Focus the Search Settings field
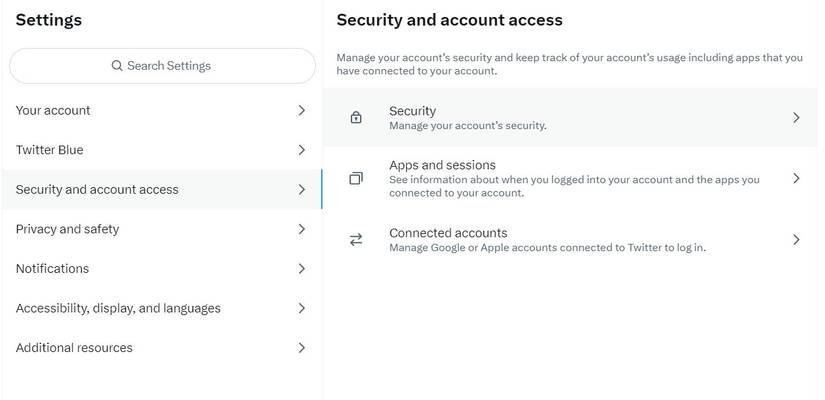The width and height of the screenshot is (825, 400). pos(163,66)
